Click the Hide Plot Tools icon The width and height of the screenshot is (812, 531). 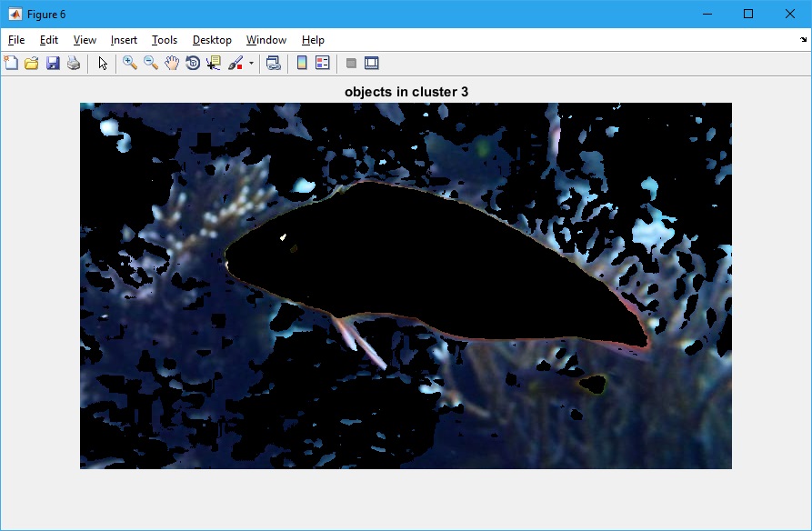point(351,63)
